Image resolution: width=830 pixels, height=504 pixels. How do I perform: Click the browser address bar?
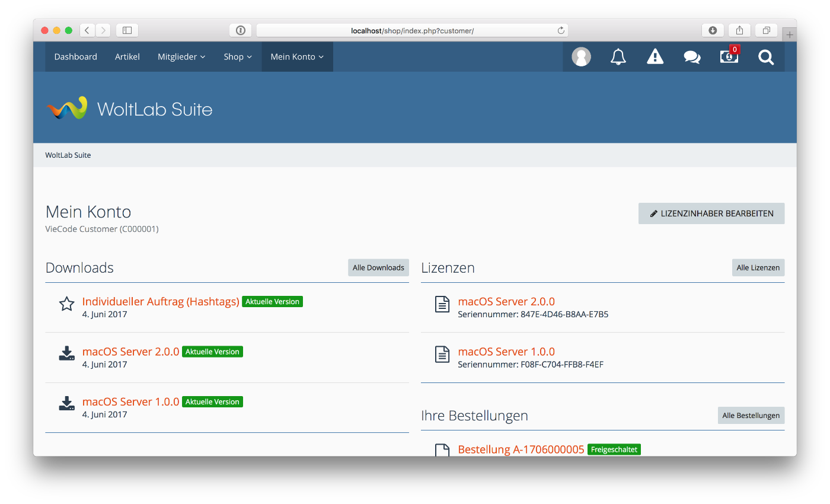pos(412,30)
